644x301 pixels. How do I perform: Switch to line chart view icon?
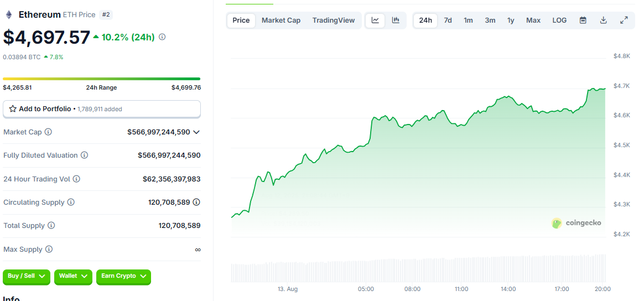(x=376, y=20)
